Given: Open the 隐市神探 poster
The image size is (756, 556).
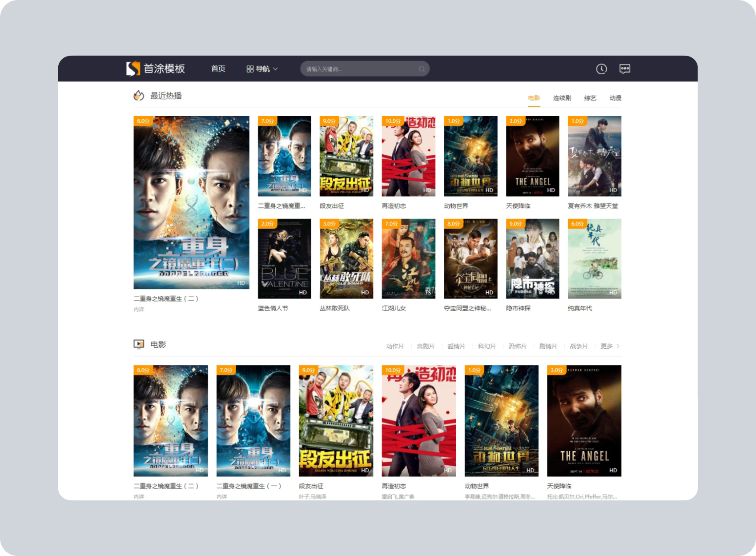Looking at the screenshot, I should 532,258.
